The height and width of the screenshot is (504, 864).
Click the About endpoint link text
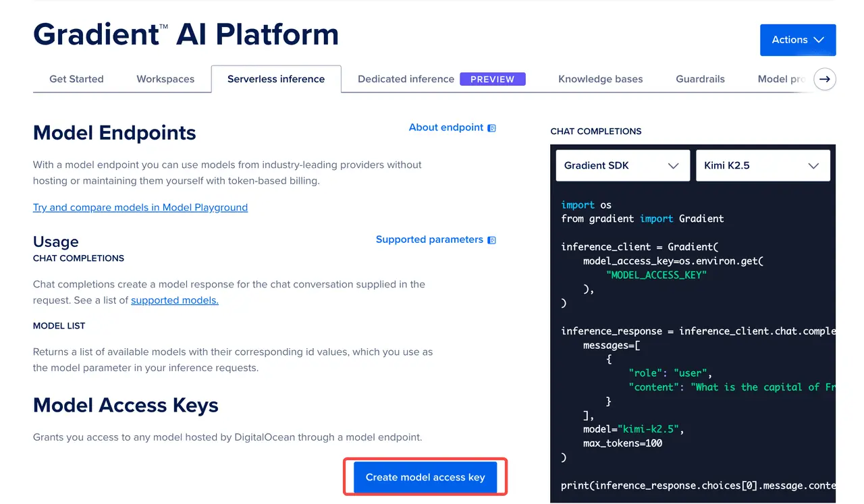[446, 128]
